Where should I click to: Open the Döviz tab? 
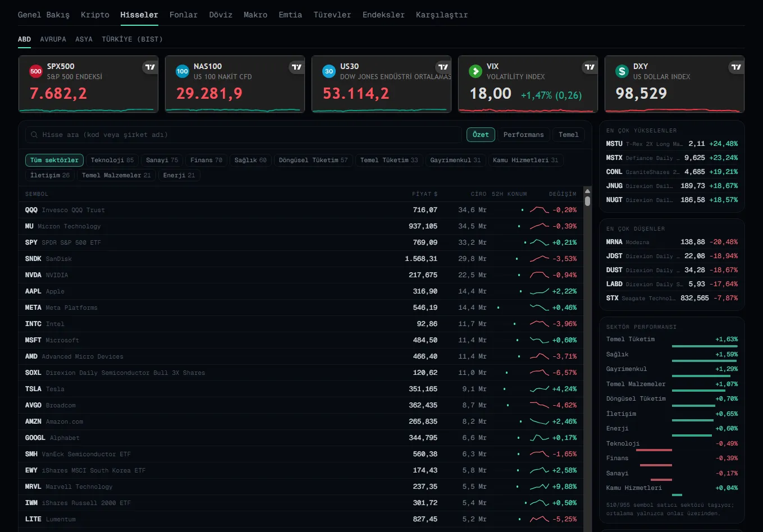[x=221, y=15]
